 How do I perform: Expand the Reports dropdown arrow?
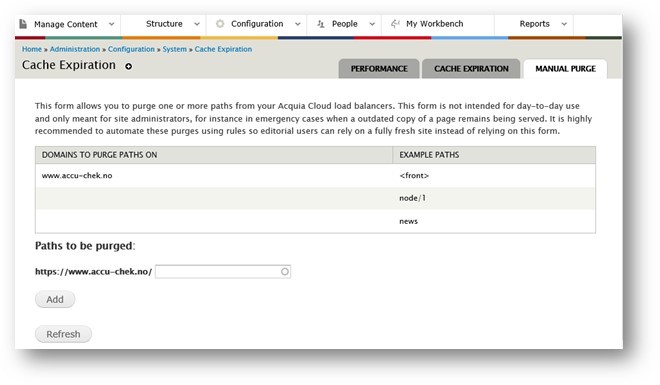(564, 24)
